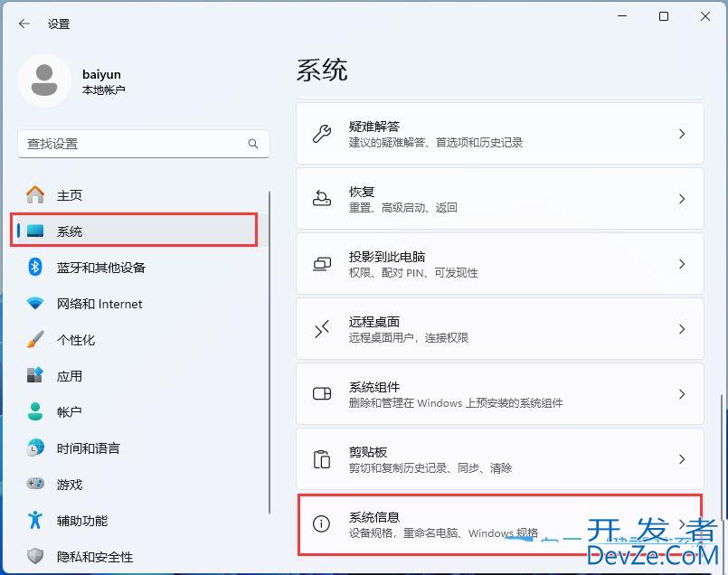Go back using the arrow icon

[x=24, y=24]
